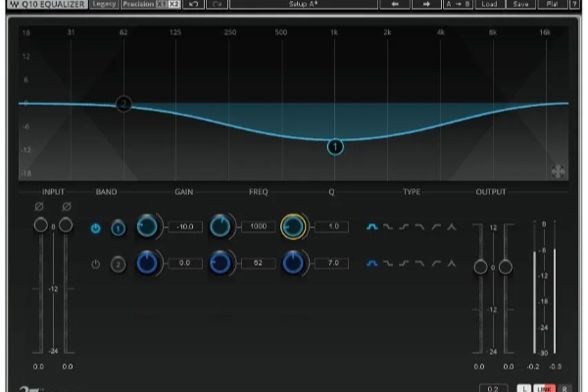Image resolution: width=588 pixels, height=392 pixels.
Task: Select the bell filter type for band 2
Action: 372,264
